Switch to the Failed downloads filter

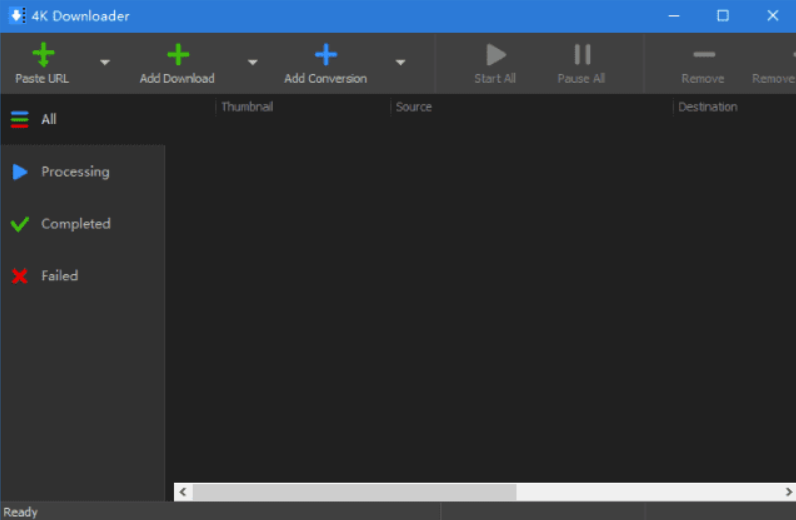coord(59,276)
